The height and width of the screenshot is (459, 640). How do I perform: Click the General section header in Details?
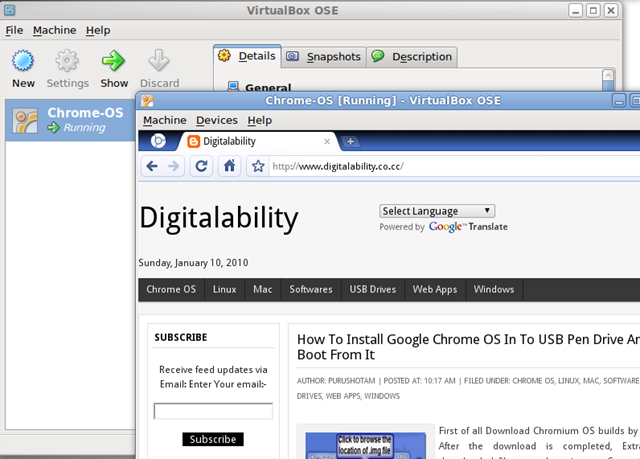point(268,87)
